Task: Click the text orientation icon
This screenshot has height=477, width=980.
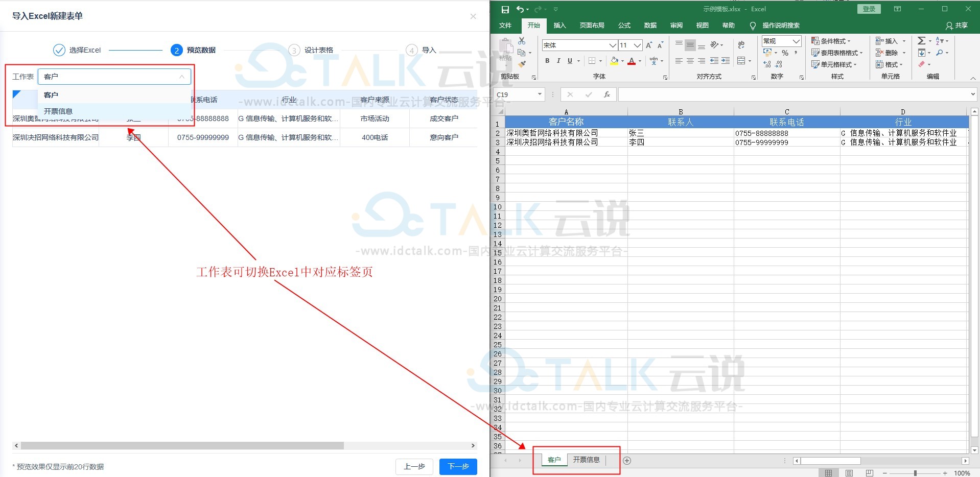Action: 714,45
